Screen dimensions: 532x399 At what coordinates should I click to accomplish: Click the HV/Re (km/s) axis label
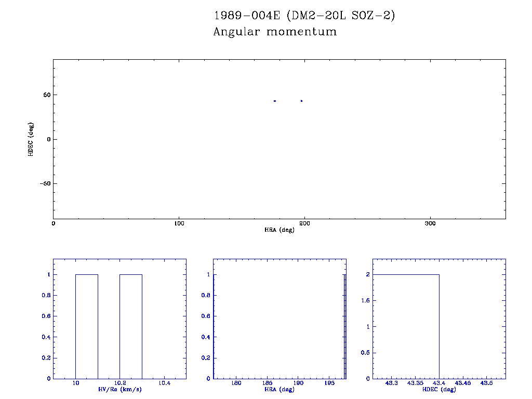pos(119,389)
